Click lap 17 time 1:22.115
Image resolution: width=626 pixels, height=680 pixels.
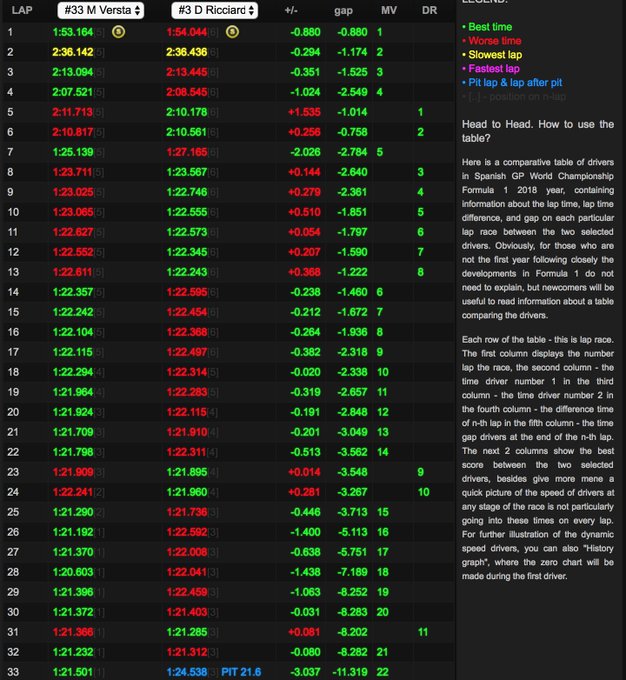[x=72, y=352]
